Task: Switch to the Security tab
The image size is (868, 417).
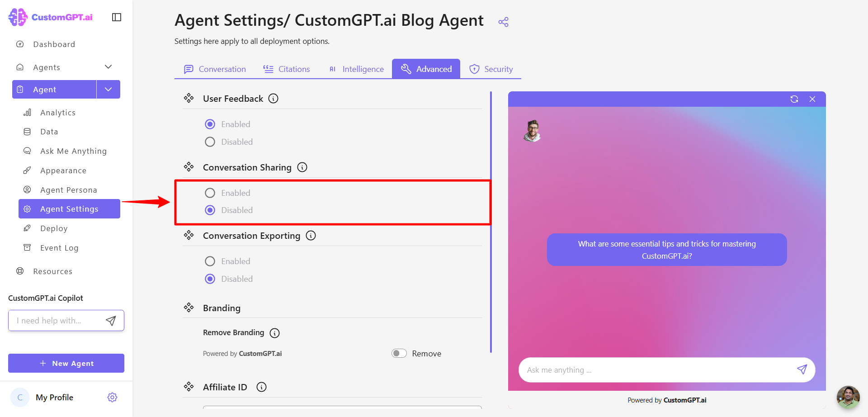Action: [491, 69]
